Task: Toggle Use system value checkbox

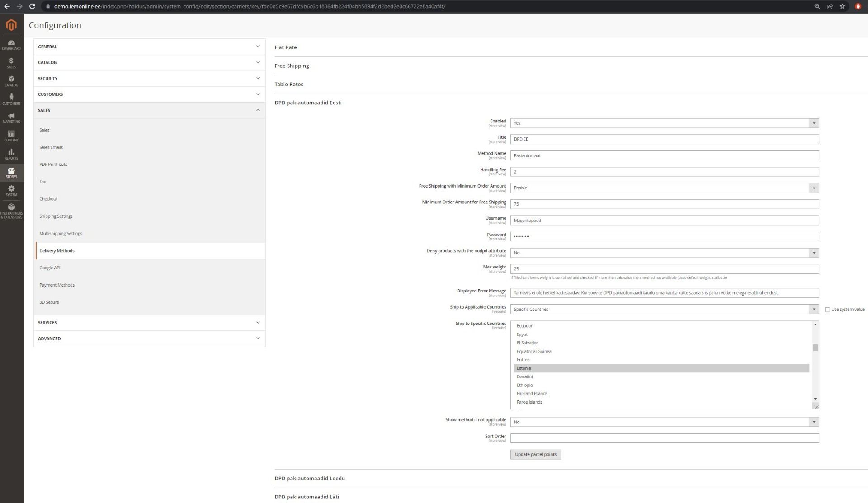Action: click(x=827, y=310)
